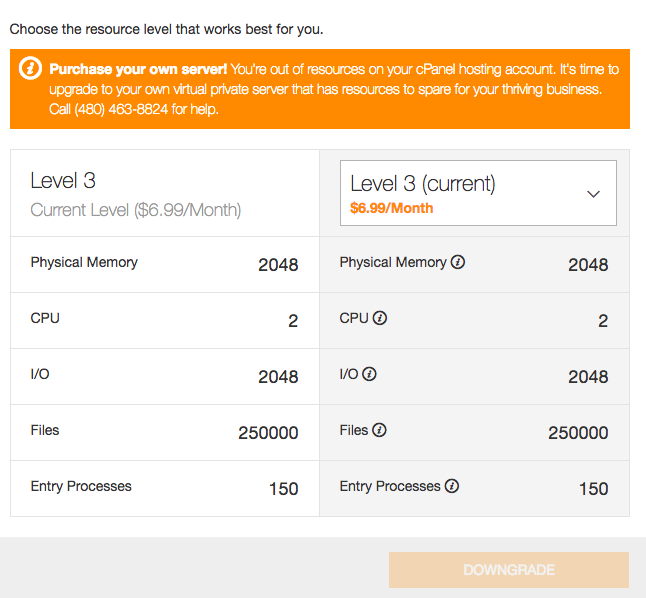The height and width of the screenshot is (598, 646).
Task: Select the Level 3 current level header
Action: point(164,193)
